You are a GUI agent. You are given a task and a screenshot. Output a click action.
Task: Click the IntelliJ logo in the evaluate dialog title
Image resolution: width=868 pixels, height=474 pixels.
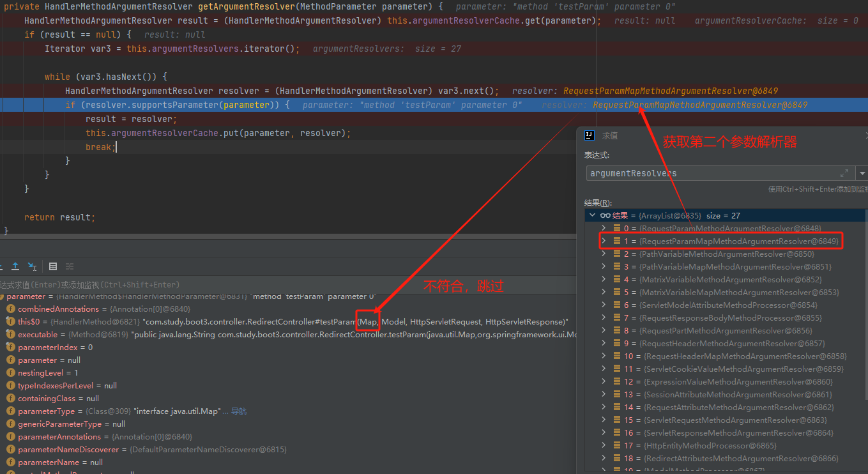click(590, 135)
